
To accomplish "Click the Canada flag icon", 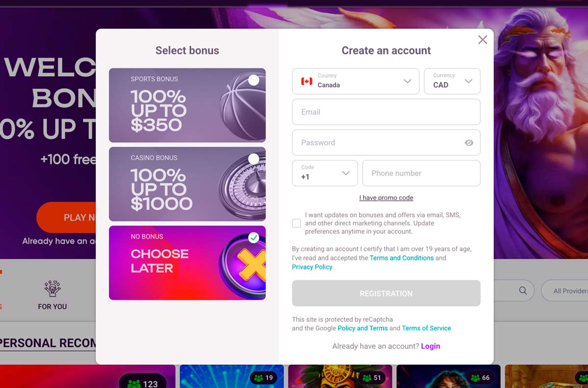I will [x=307, y=81].
